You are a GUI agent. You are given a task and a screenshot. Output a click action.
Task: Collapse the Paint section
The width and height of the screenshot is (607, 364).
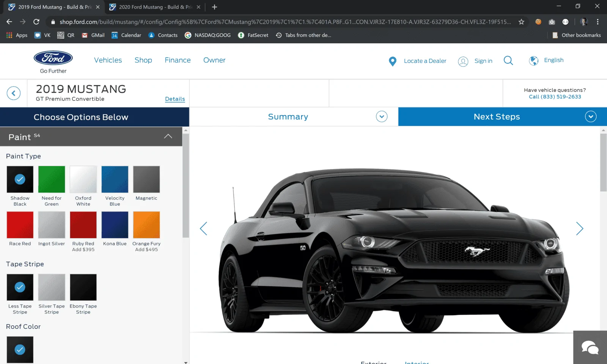point(168,136)
